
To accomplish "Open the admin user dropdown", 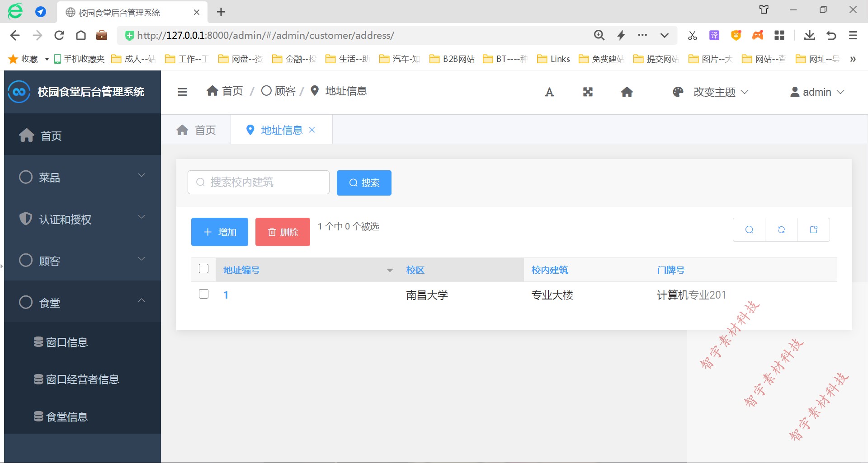I will click(x=817, y=92).
